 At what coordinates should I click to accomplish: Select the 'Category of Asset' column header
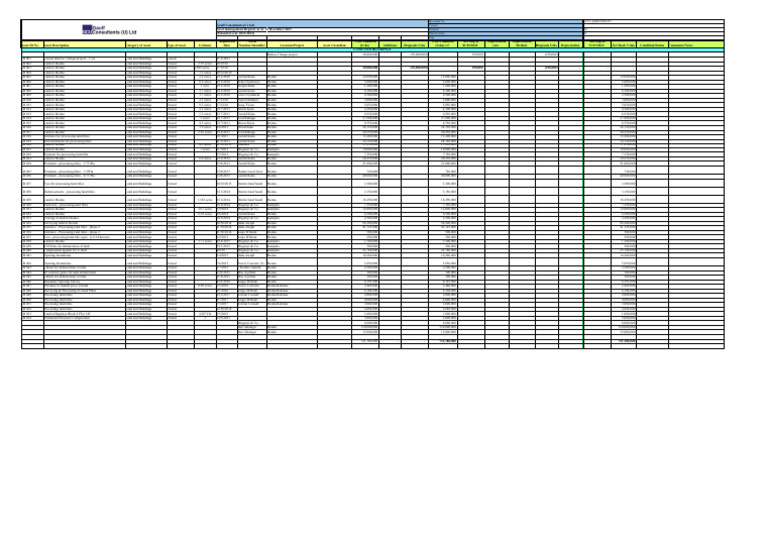click(x=146, y=45)
